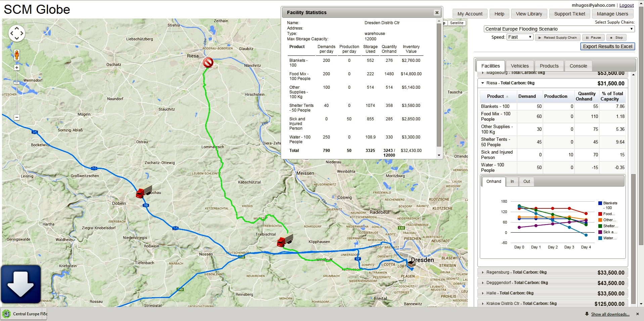Switch the map to Satellite view
Screen dimensions: 644x321
click(456, 23)
